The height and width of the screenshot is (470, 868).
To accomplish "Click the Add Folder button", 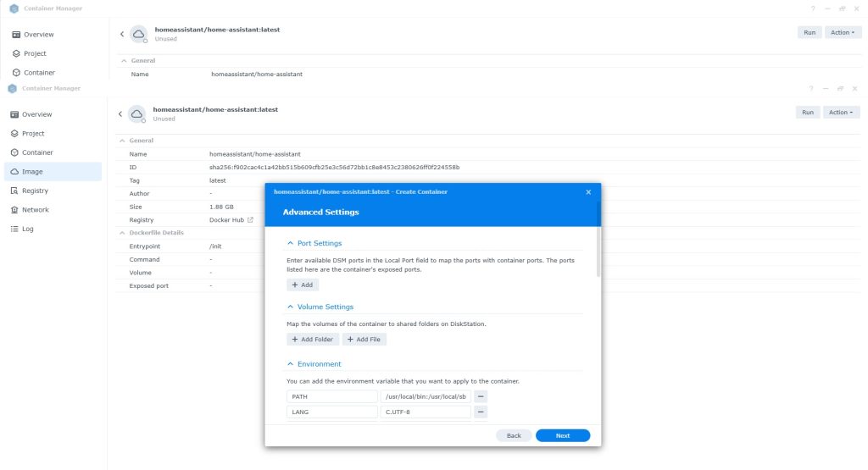I will coord(313,340).
